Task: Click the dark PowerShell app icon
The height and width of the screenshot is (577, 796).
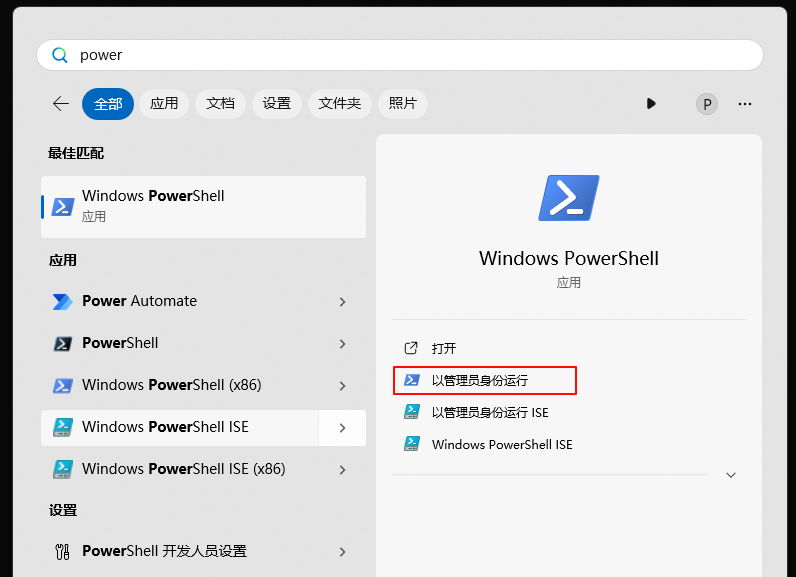Action: (x=63, y=344)
